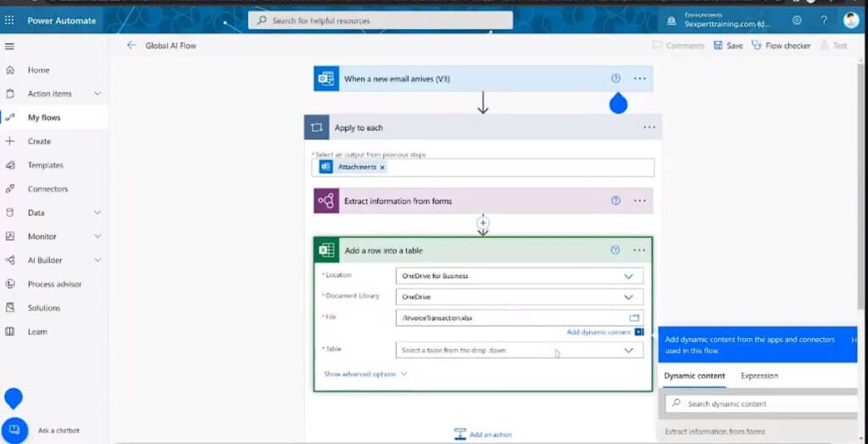This screenshot has height=444, width=868.
Task: Click the Save disk icon
Action: tap(718, 46)
